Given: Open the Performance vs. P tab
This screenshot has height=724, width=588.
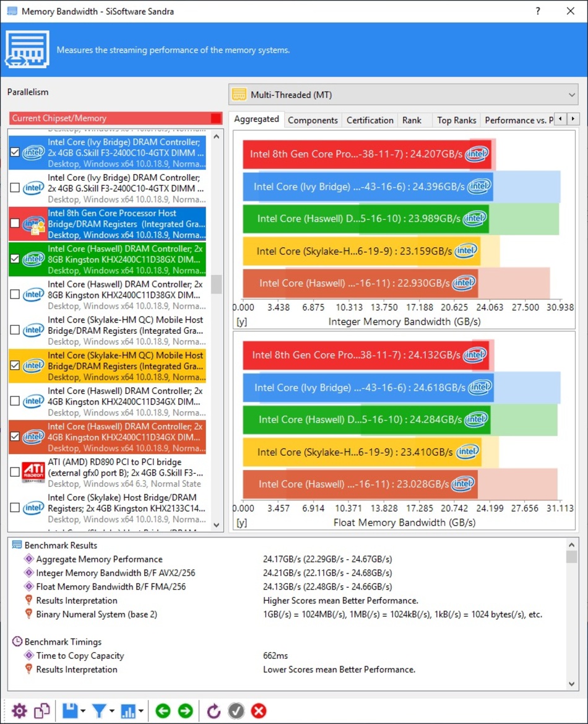Looking at the screenshot, I should [x=517, y=120].
